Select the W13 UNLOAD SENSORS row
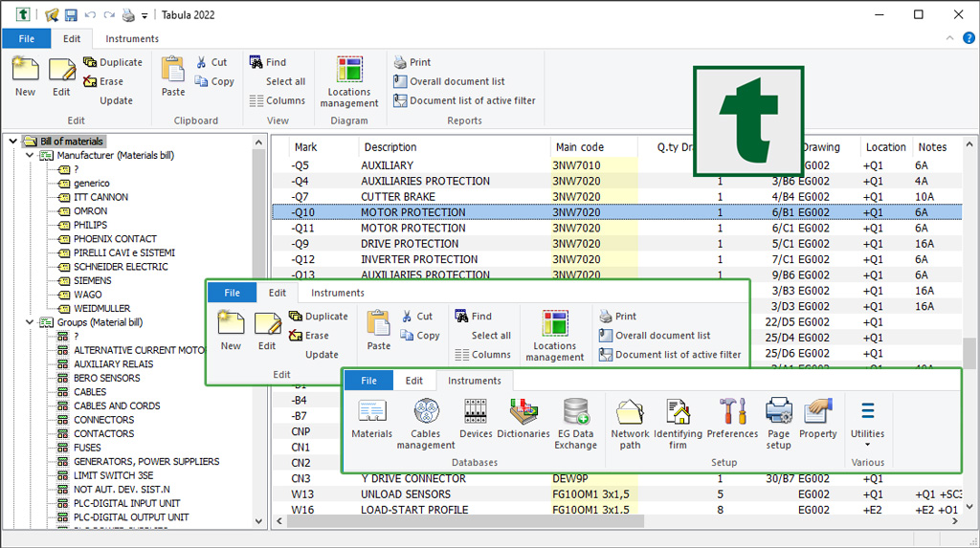This screenshot has height=548, width=980. [617, 494]
